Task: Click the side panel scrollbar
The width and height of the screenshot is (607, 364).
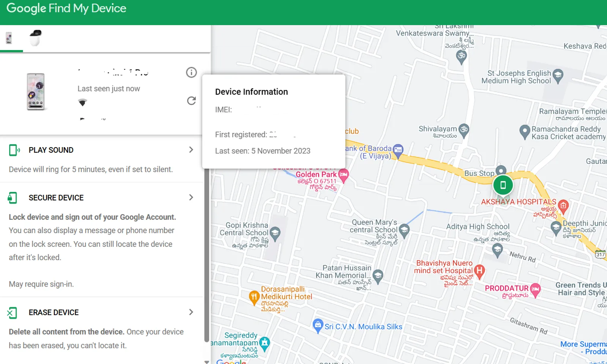Action: click(206, 254)
